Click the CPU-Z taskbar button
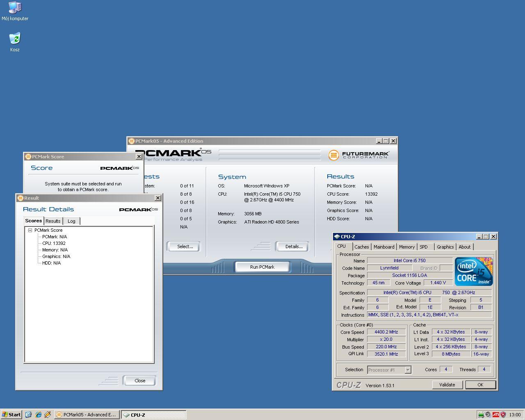The width and height of the screenshot is (525, 420). point(153,415)
